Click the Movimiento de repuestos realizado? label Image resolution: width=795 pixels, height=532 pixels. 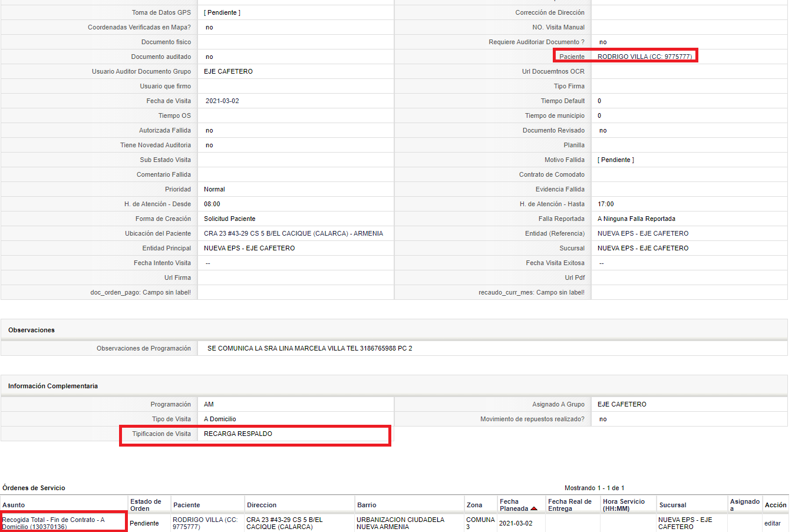coord(532,419)
